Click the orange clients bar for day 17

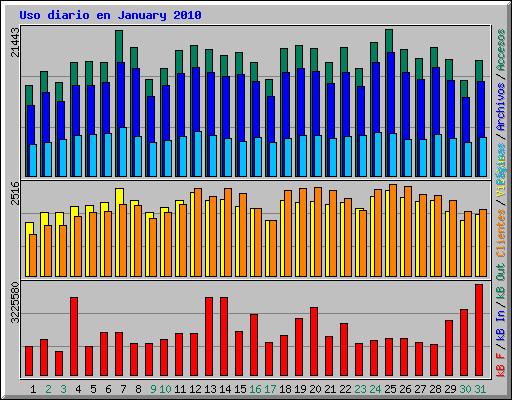(273, 248)
